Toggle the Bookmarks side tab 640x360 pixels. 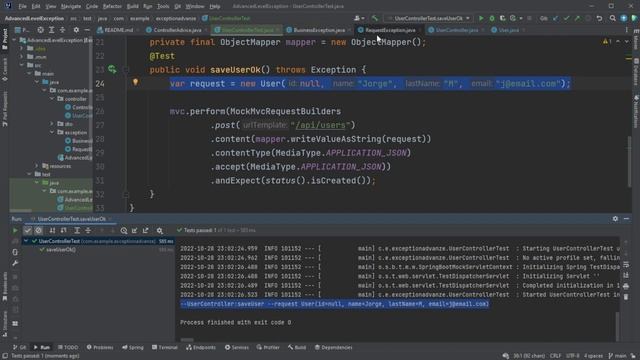click(x=5, y=287)
